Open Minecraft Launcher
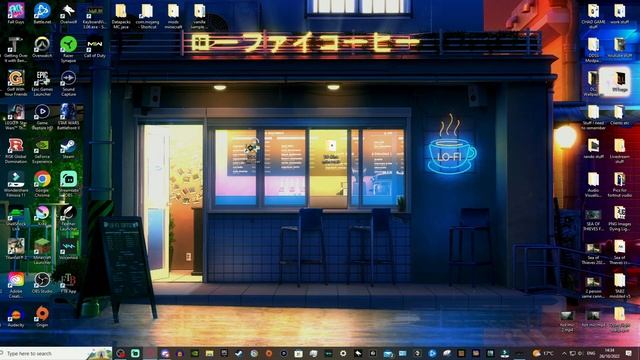Viewport: 640px width, 360px height. (x=42, y=251)
